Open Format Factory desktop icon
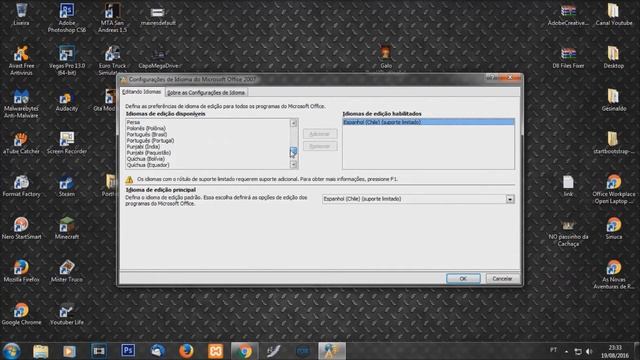 (x=21, y=186)
